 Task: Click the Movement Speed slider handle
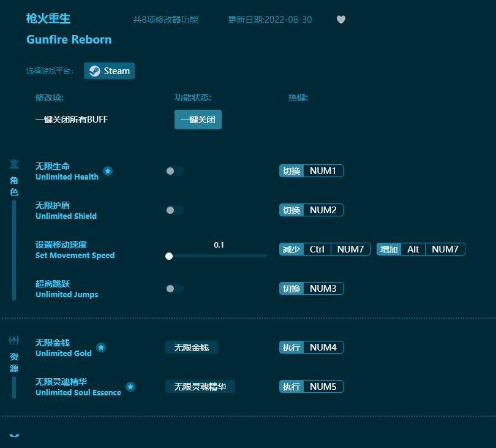click(169, 256)
